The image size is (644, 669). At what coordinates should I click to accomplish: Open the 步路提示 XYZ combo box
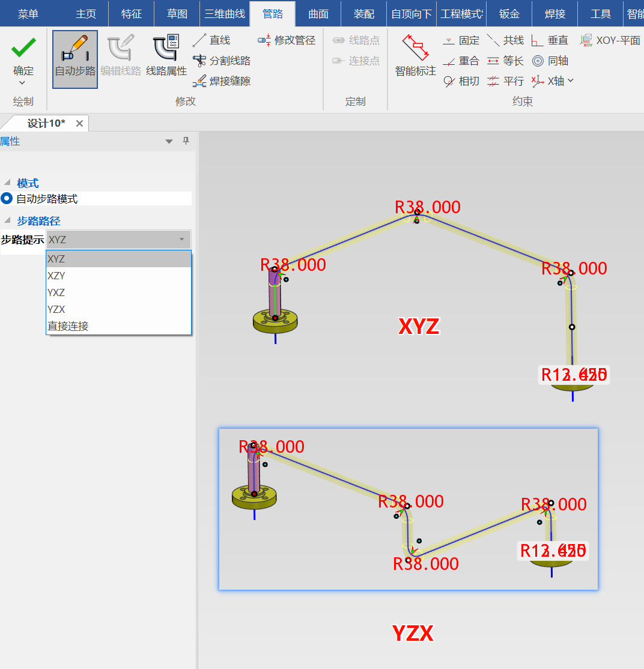coord(118,240)
